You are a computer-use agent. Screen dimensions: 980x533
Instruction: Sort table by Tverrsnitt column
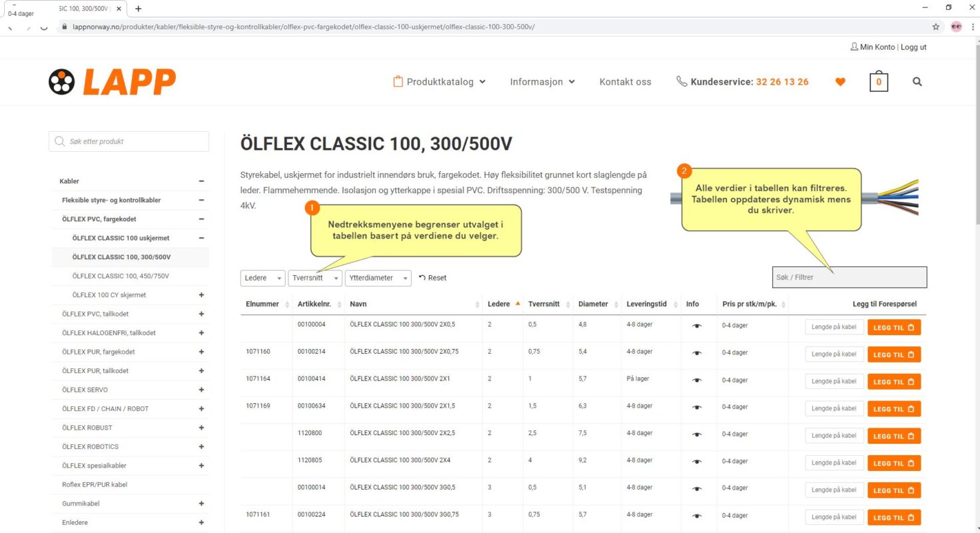[x=548, y=304]
